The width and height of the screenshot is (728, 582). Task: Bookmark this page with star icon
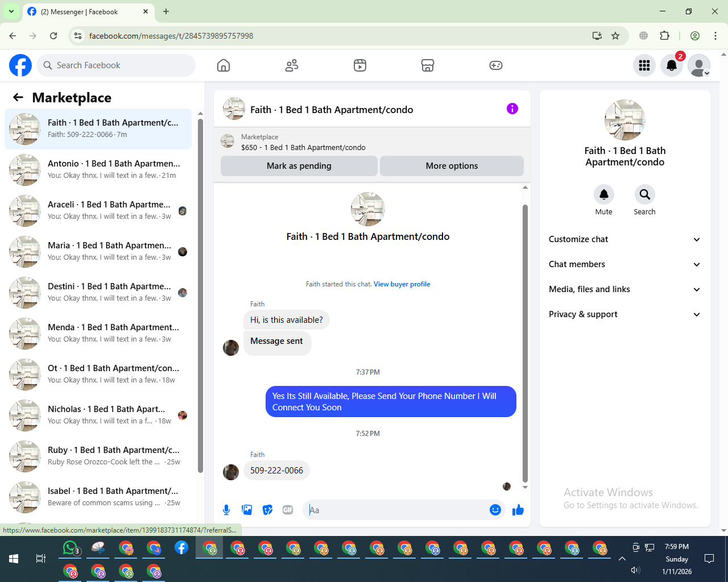point(615,36)
